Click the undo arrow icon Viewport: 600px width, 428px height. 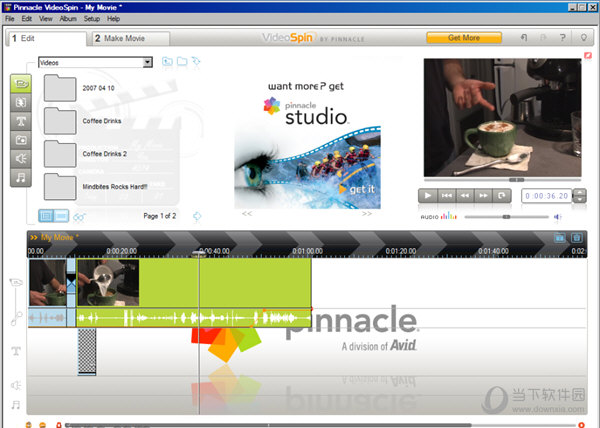pyautogui.click(x=524, y=37)
